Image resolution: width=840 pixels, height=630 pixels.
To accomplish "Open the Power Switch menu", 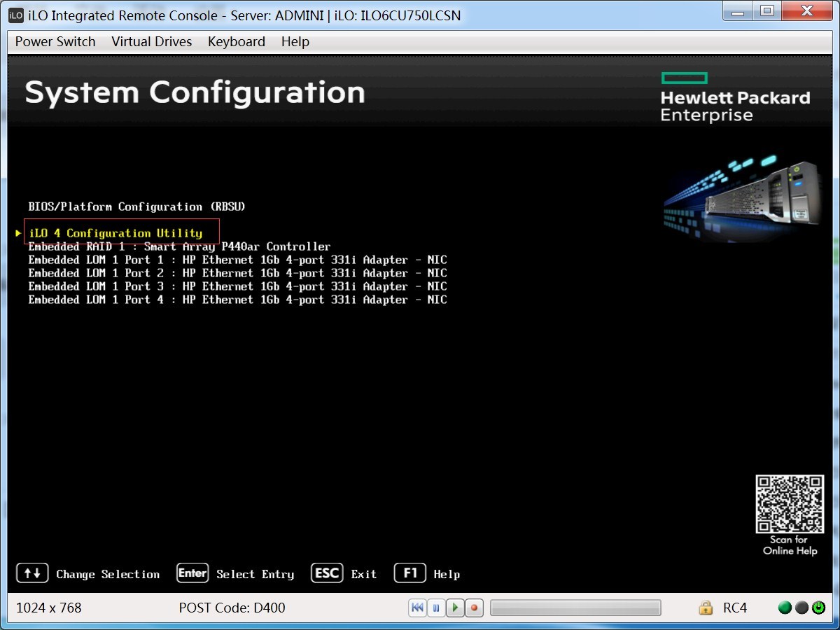I will (55, 42).
